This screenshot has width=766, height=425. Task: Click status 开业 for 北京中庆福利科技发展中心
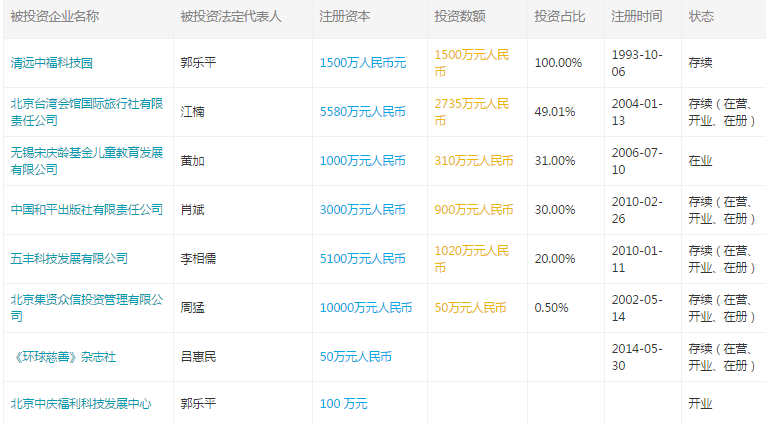tap(700, 404)
